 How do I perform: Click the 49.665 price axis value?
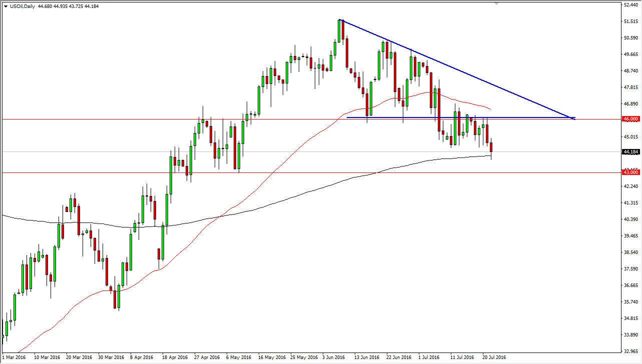point(630,54)
